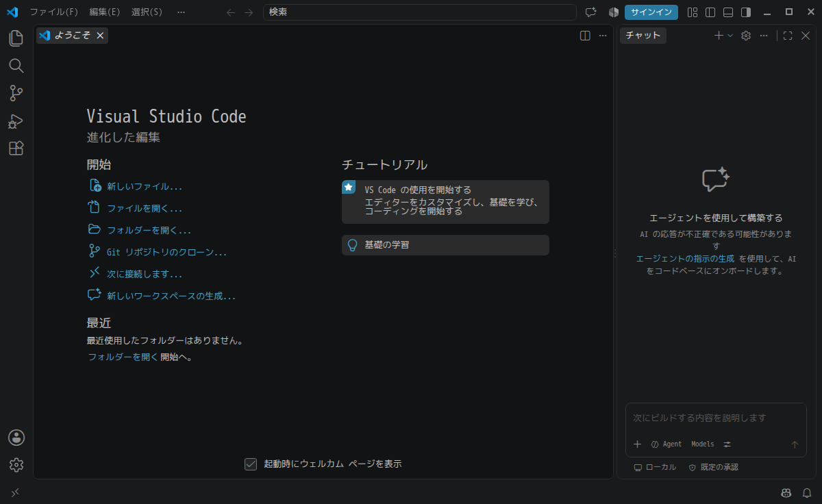Open the Manage gear in activity bar
The width and height of the screenshot is (822, 504).
click(x=16, y=465)
